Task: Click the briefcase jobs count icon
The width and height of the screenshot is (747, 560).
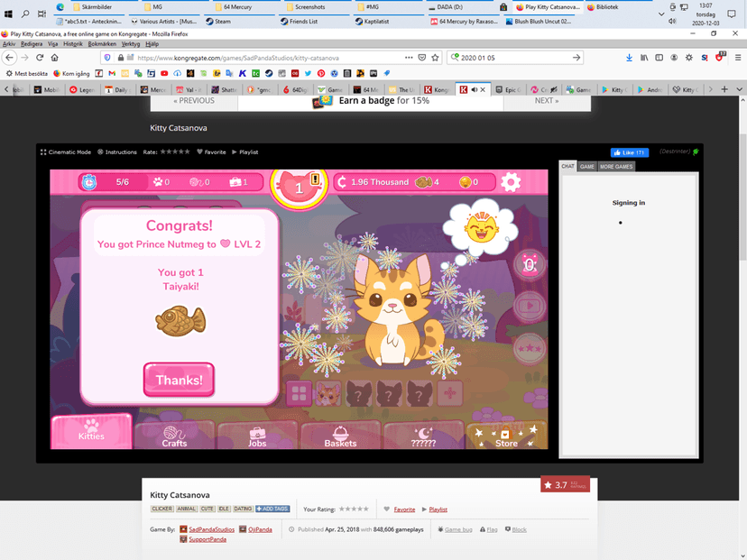Action: click(x=235, y=182)
